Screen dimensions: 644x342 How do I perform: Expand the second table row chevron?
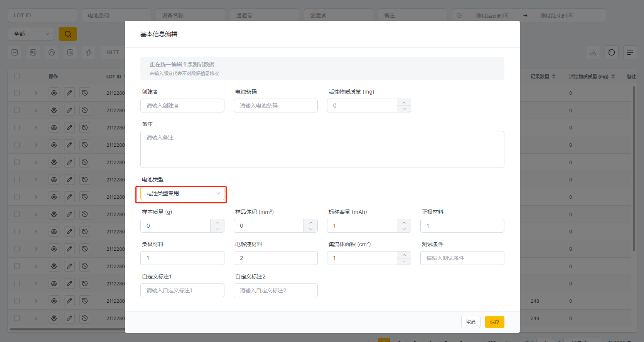coord(36,110)
